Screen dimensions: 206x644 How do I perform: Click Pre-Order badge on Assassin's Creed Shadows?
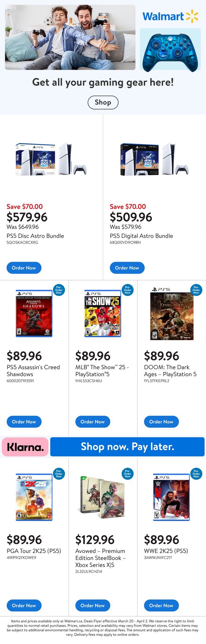(x=59, y=290)
